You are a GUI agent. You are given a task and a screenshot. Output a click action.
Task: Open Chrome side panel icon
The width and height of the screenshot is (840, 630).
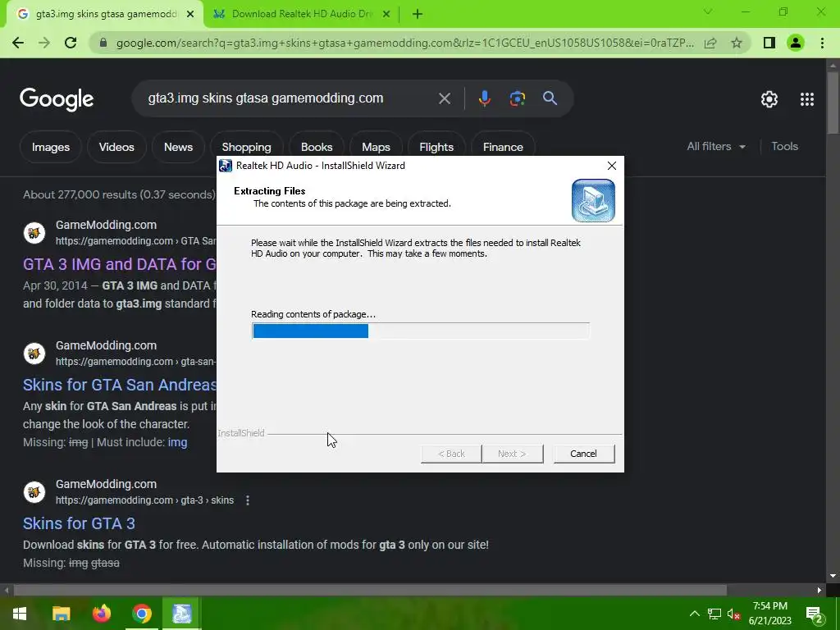tap(769, 43)
